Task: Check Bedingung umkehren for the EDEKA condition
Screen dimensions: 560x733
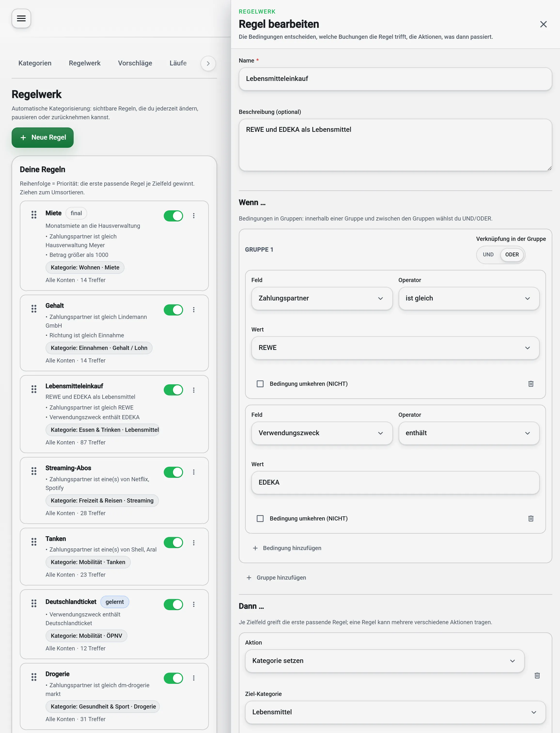Action: click(x=260, y=519)
